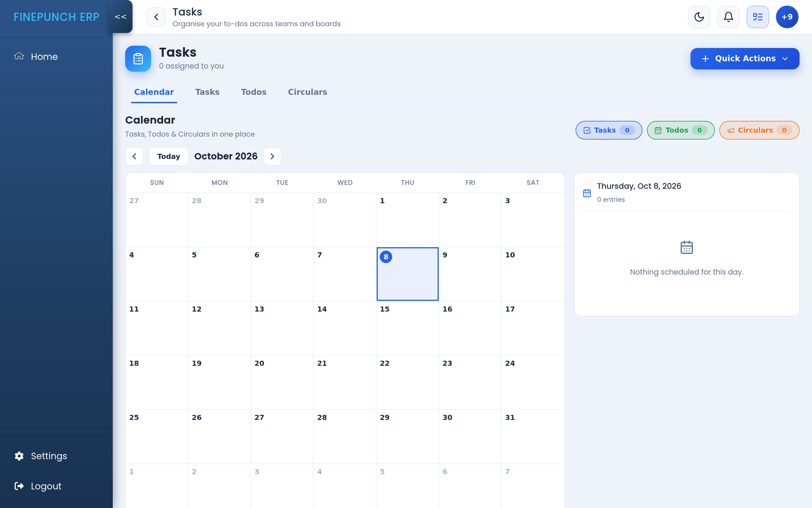
Task: Jump to Today in the calendar
Action: 168,156
